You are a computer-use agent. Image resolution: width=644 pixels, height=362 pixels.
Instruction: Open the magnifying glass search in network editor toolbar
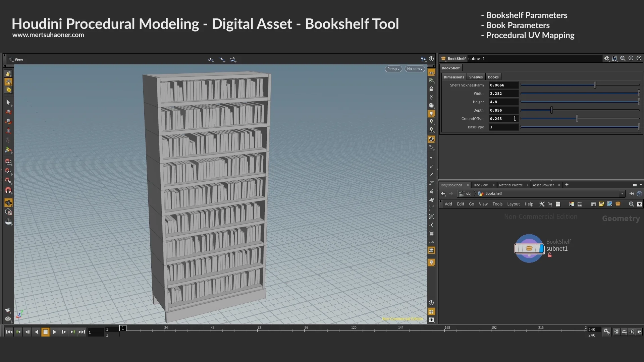coord(631,204)
